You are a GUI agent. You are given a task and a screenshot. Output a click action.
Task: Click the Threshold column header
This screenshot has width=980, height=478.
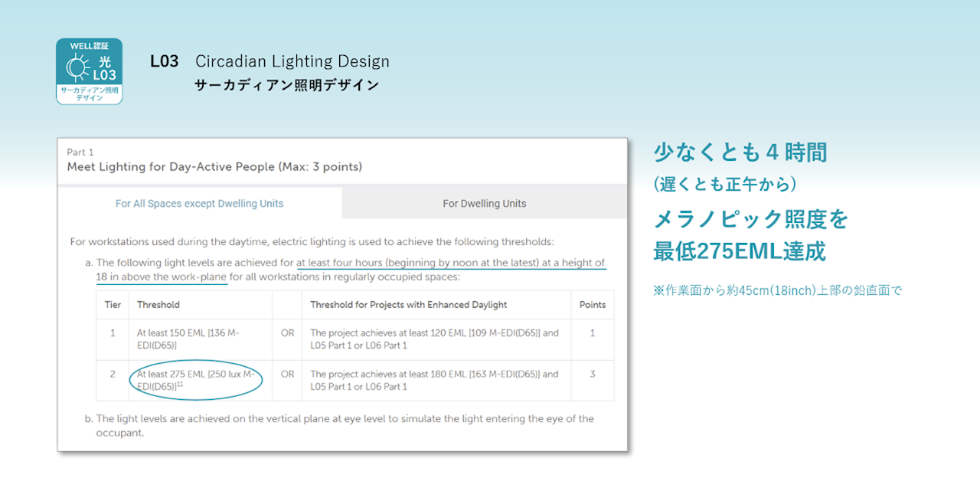(158, 304)
